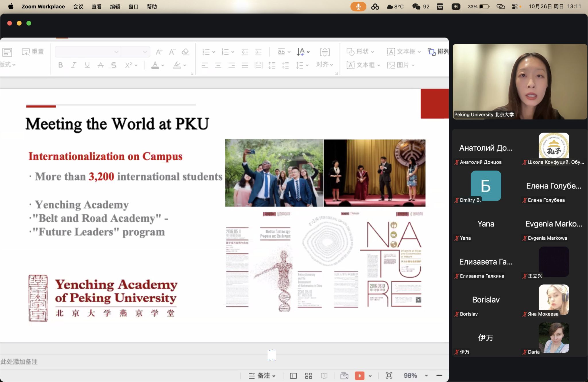Click the 图片 insert picture button
Screen dimensions: 588x382
(400, 65)
